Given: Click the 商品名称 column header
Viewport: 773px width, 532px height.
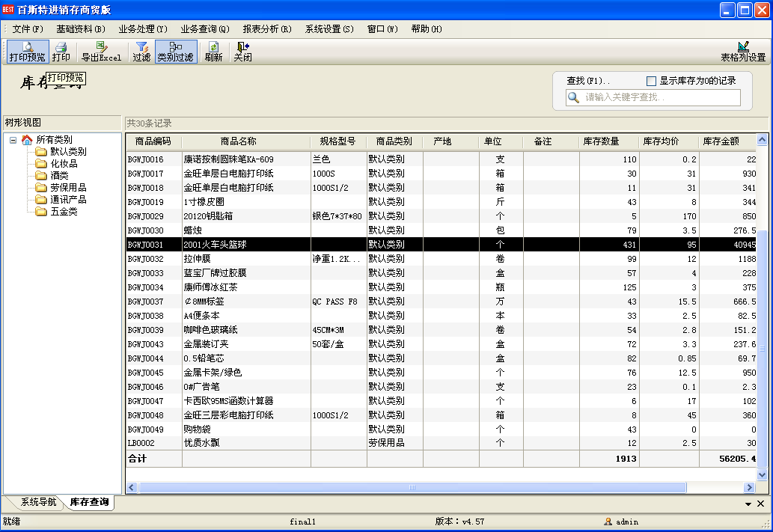Looking at the screenshot, I should click(x=238, y=141).
